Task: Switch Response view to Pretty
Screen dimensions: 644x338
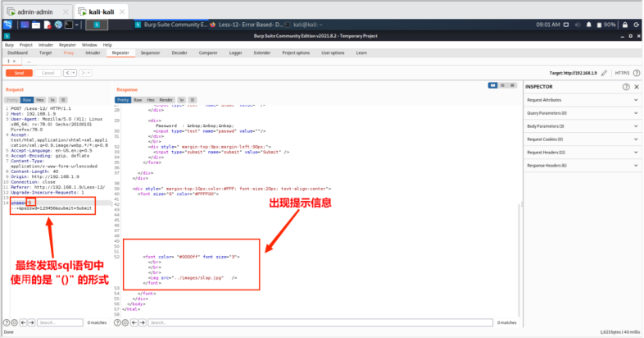Action: coord(123,100)
